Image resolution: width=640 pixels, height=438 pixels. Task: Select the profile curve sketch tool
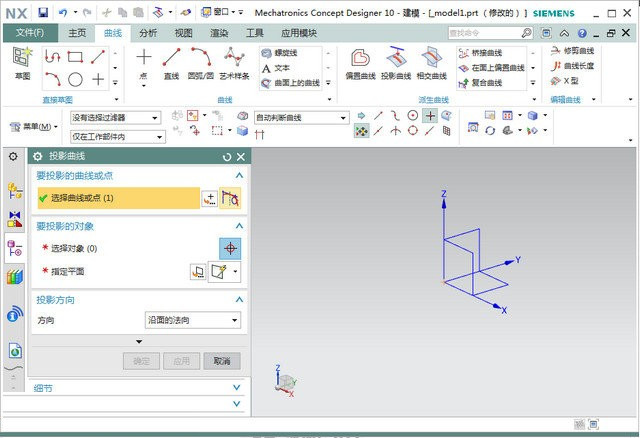tap(52, 56)
